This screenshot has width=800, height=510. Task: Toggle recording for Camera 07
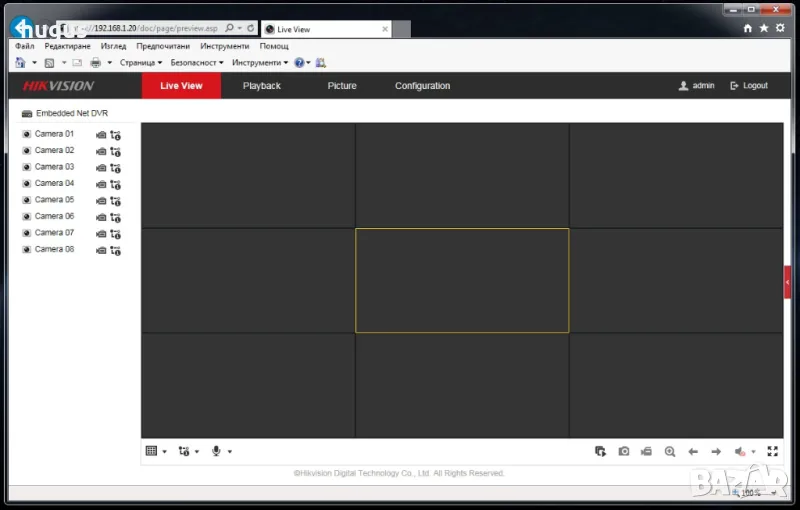[x=100, y=233]
